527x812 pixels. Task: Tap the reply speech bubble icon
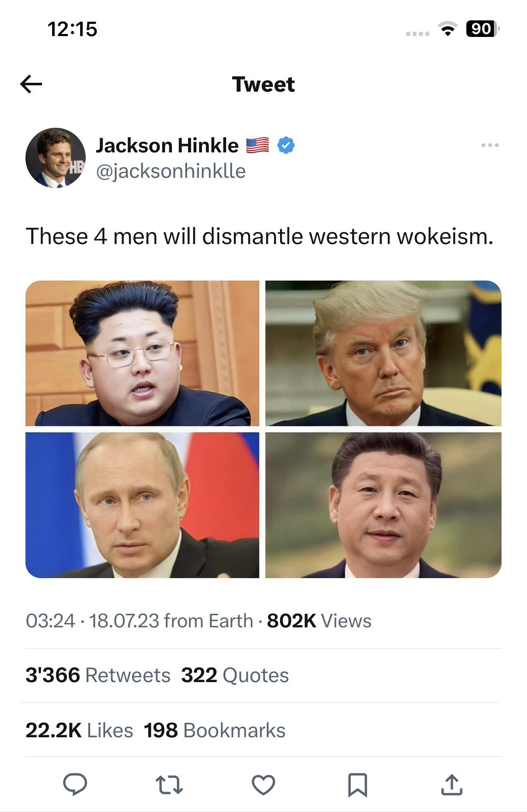pos(75,784)
